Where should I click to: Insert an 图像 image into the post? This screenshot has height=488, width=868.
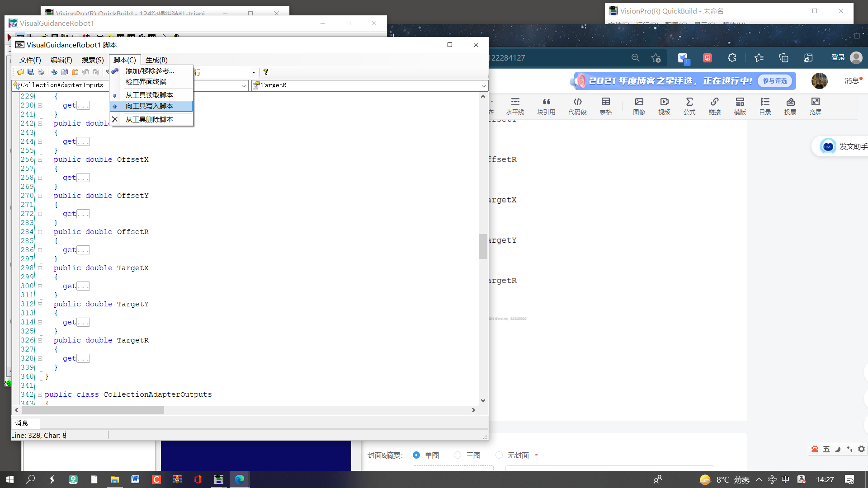(x=639, y=106)
